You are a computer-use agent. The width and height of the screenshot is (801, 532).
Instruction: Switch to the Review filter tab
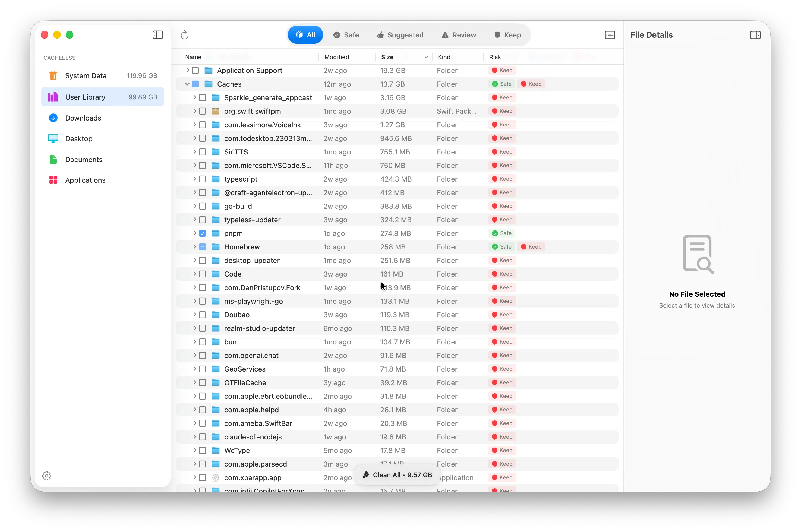click(x=459, y=35)
